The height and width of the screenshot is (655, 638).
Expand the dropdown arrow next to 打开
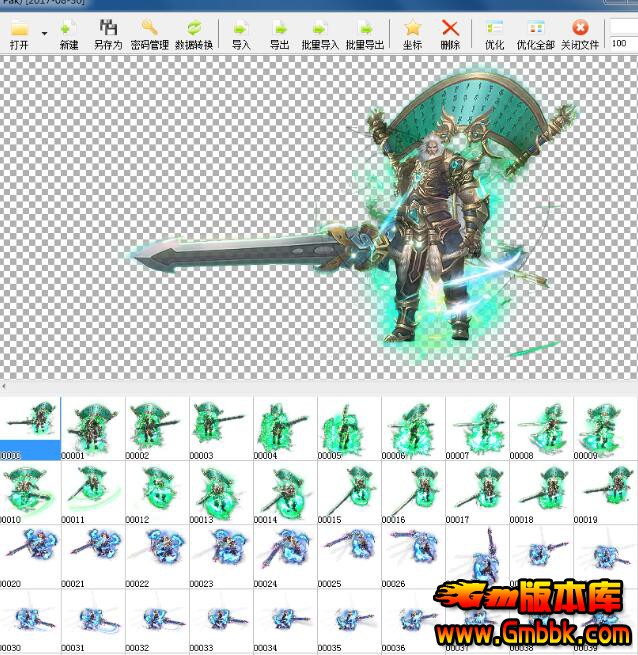point(44,33)
